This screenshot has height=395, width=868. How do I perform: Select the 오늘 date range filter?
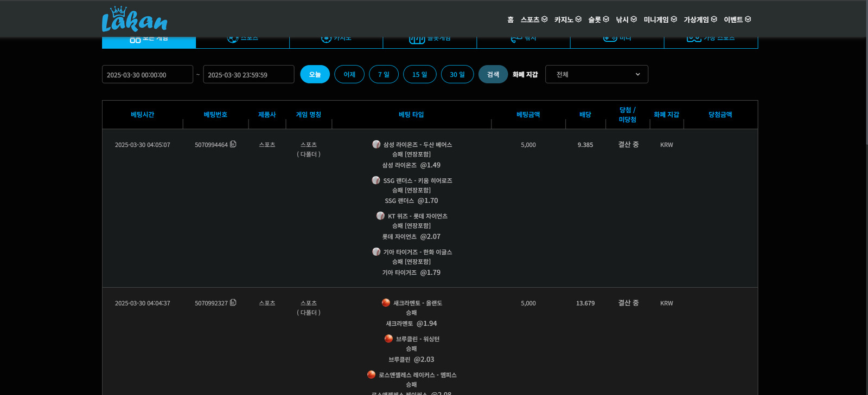(315, 74)
